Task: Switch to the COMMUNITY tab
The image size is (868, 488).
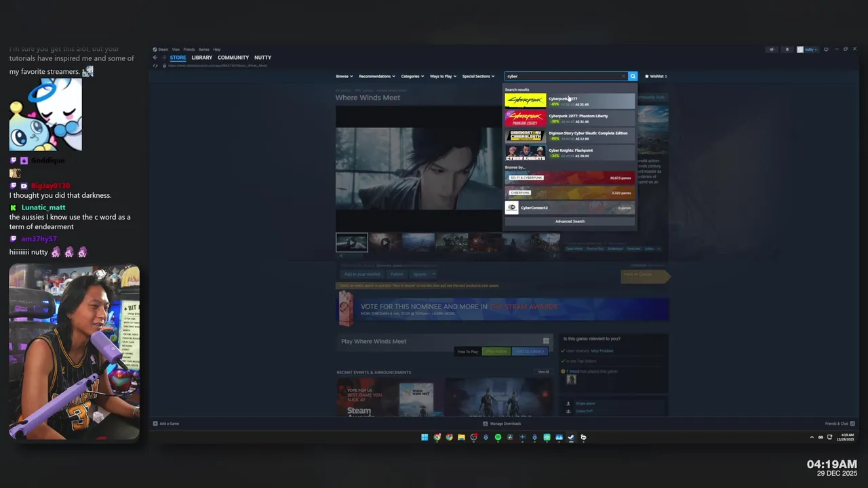Action: tap(233, 58)
